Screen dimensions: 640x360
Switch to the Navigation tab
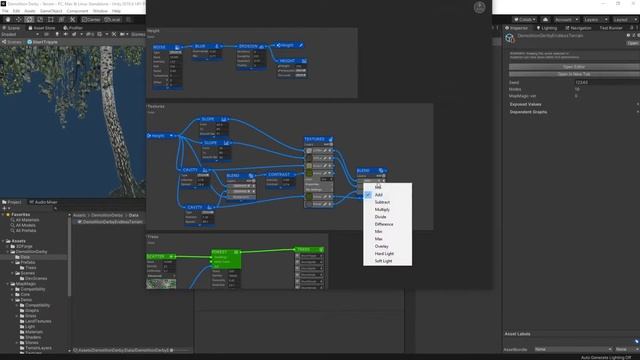tap(578, 28)
